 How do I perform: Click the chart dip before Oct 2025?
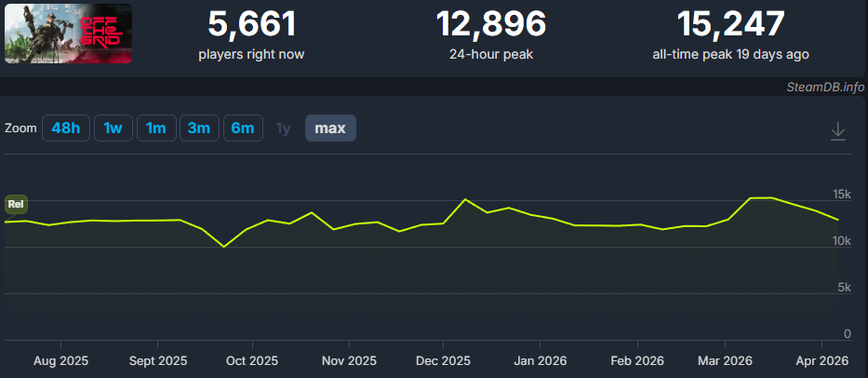pyautogui.click(x=223, y=247)
